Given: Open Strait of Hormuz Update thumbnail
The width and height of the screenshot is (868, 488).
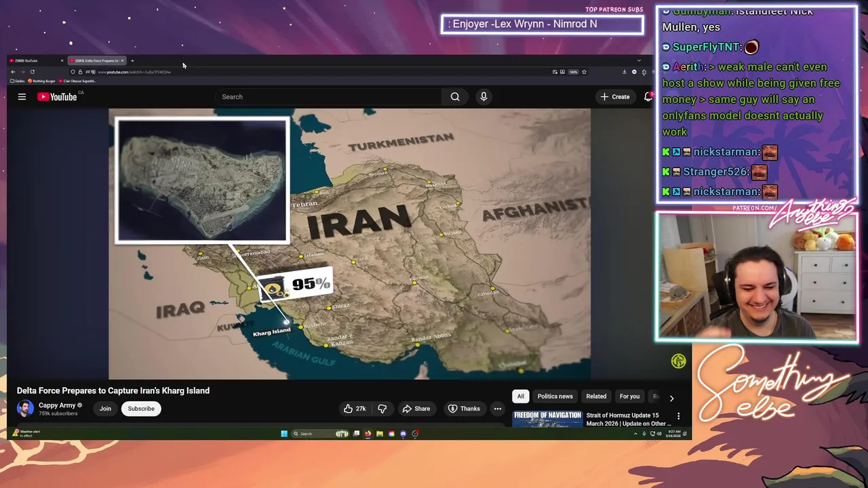Looking at the screenshot, I should click(547, 419).
